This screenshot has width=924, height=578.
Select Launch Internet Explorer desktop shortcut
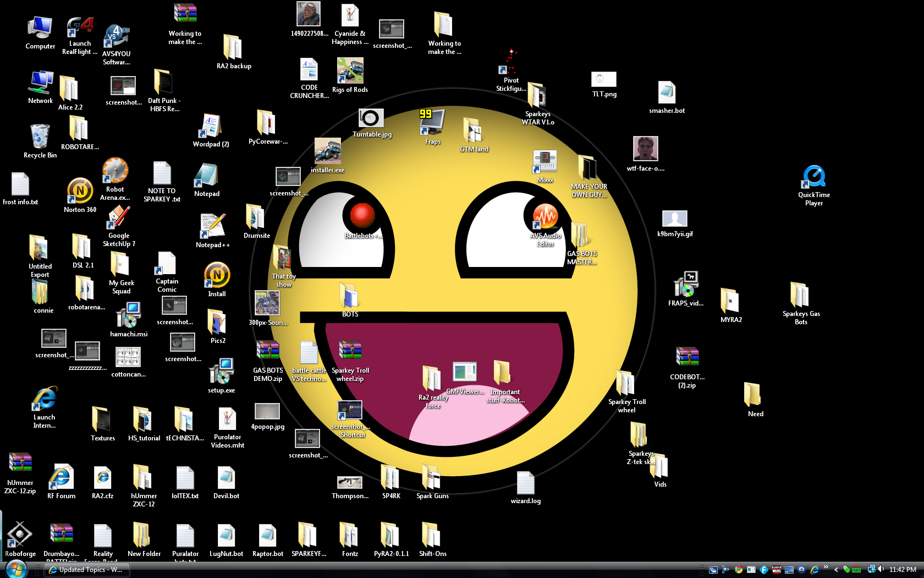(44, 407)
